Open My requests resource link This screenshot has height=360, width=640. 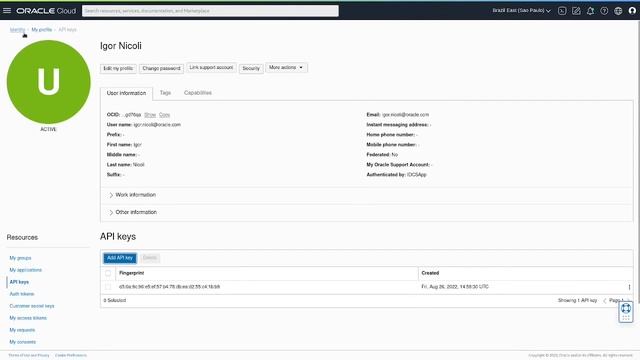point(22,330)
